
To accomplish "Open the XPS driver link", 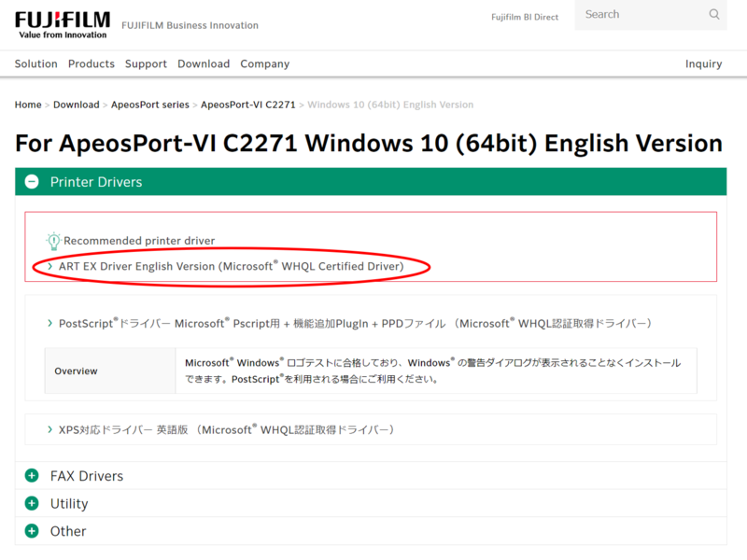I will [226, 430].
